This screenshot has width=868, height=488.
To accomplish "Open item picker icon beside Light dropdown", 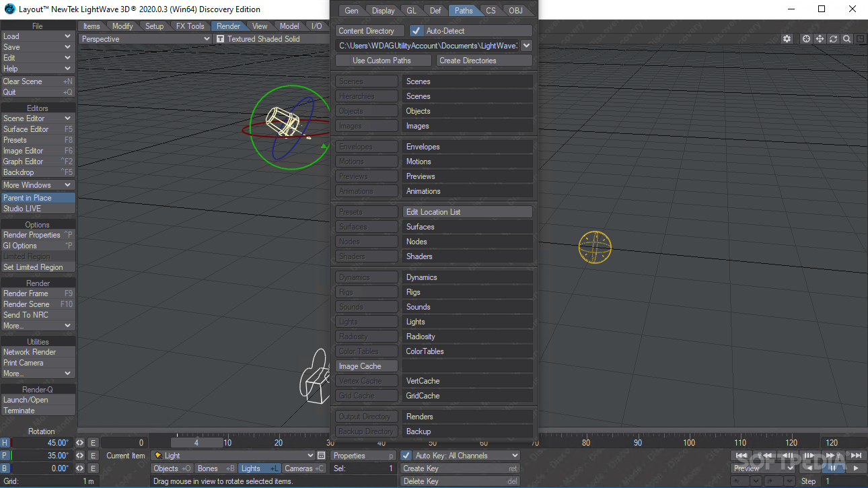I will 321,456.
